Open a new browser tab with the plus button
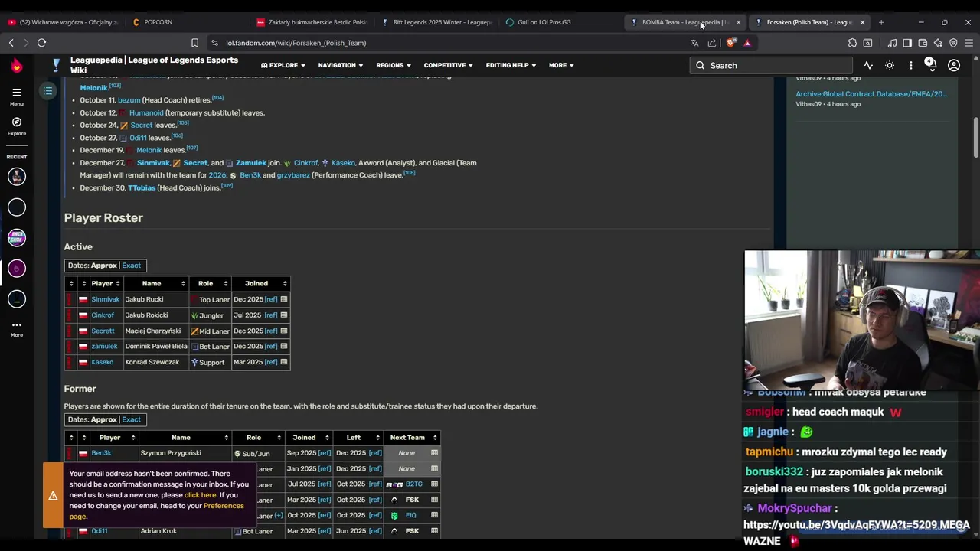 [x=881, y=22]
